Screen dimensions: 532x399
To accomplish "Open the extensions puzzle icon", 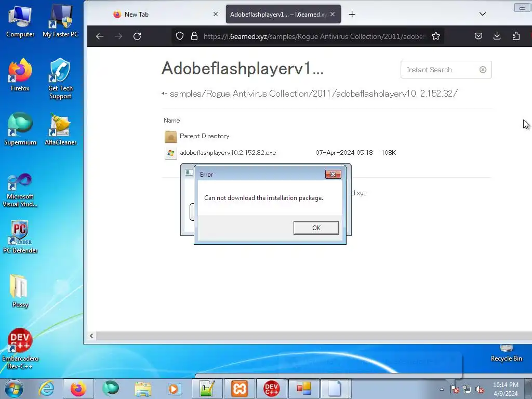I will pos(516,36).
